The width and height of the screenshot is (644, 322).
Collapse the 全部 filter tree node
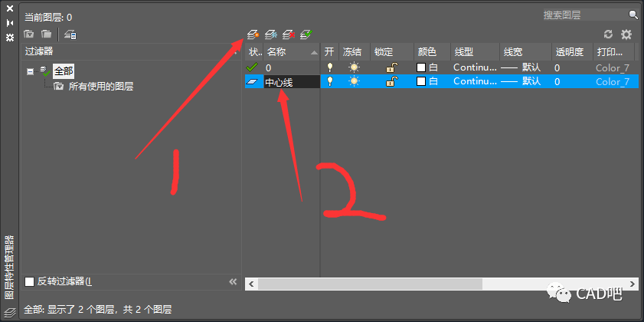pos(31,71)
